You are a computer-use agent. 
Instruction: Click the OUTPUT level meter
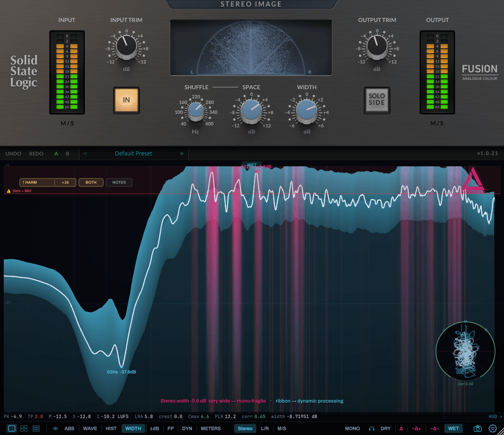click(437, 72)
